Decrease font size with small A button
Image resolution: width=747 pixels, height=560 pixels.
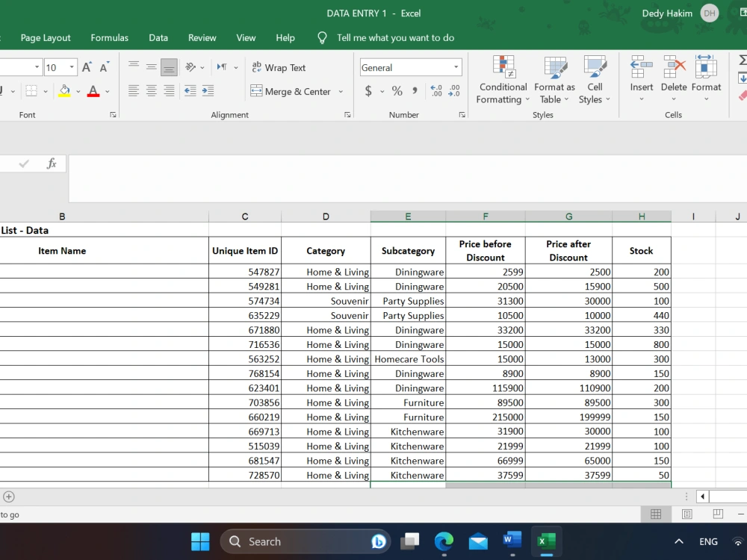click(104, 67)
